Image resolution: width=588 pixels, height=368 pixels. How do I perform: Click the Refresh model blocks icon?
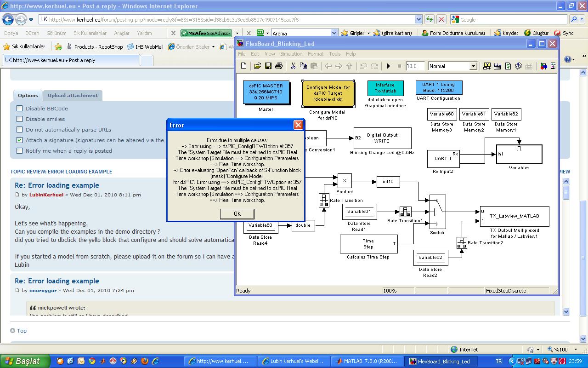point(508,66)
